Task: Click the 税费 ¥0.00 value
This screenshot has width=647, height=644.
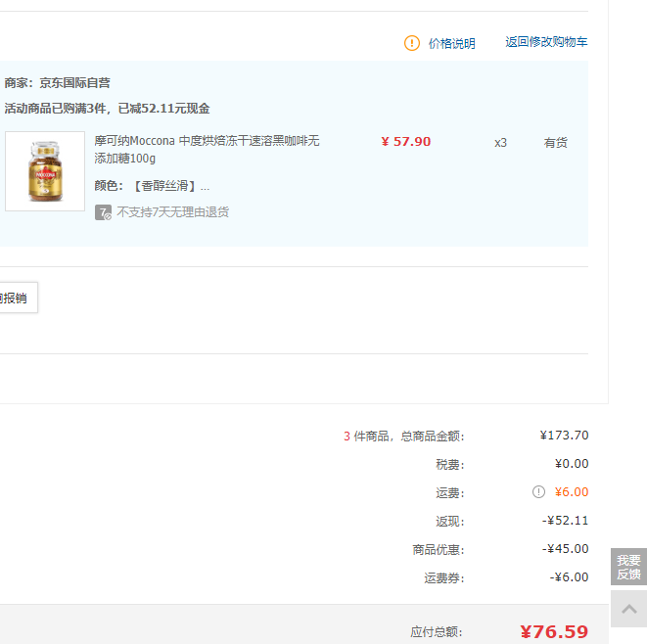Action: tap(572, 464)
